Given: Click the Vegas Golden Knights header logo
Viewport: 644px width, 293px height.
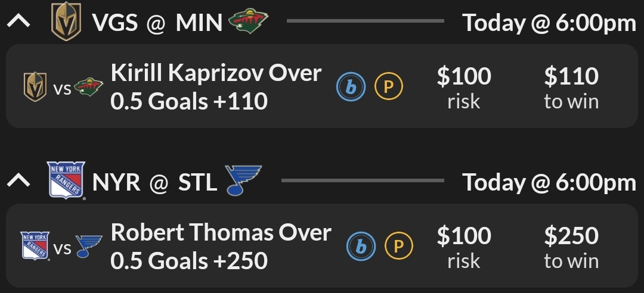Looking at the screenshot, I should (66, 23).
